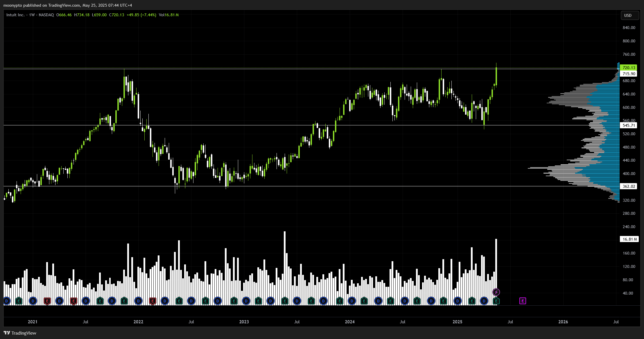The height and width of the screenshot is (339, 644).
Task: Click the dividend D marker above the 2022 label
Action: (138, 301)
